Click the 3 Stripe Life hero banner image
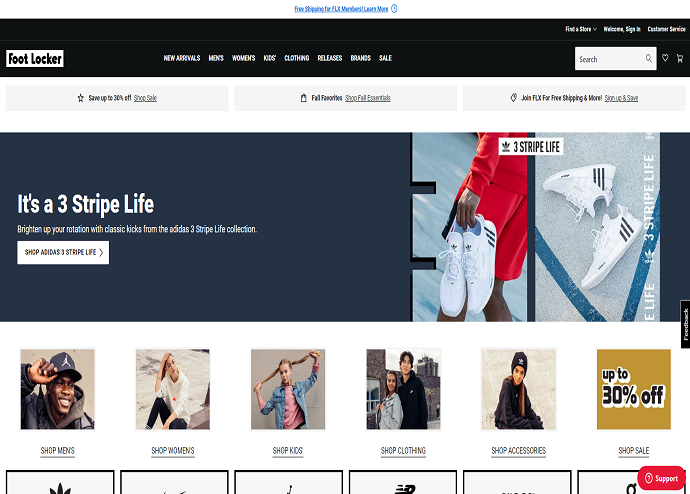This screenshot has height=494, width=690. 535,227
